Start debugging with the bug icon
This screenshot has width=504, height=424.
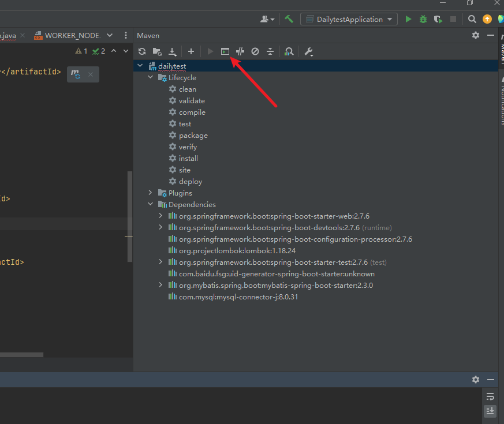pyautogui.click(x=423, y=19)
